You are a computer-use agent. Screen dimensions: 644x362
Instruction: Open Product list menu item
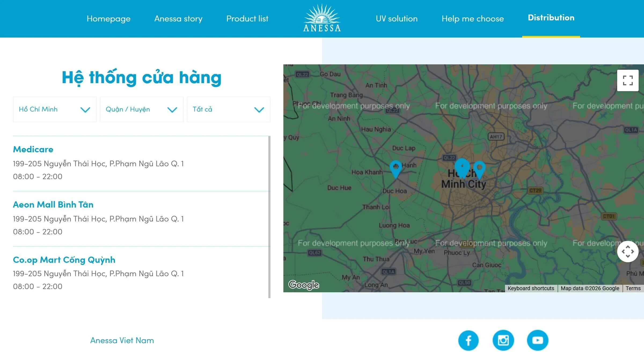click(x=247, y=19)
